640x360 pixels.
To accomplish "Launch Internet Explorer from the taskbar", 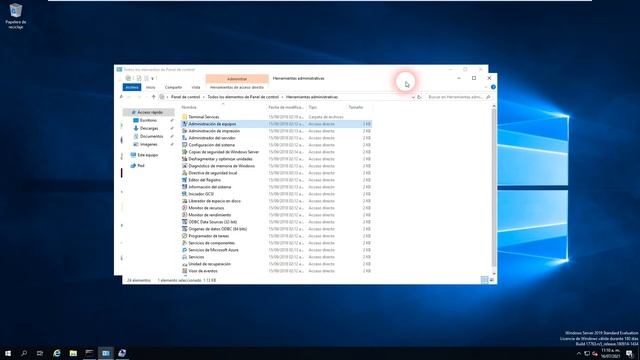I will (57, 353).
